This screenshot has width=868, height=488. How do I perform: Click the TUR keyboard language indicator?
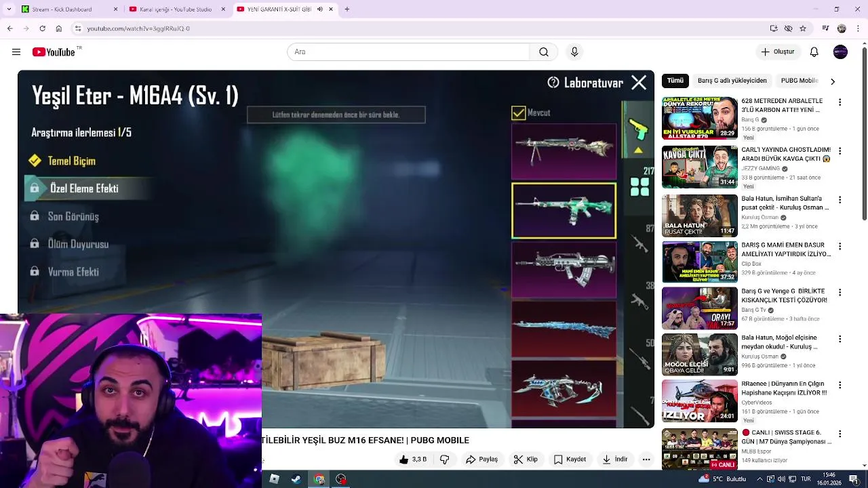point(806,479)
